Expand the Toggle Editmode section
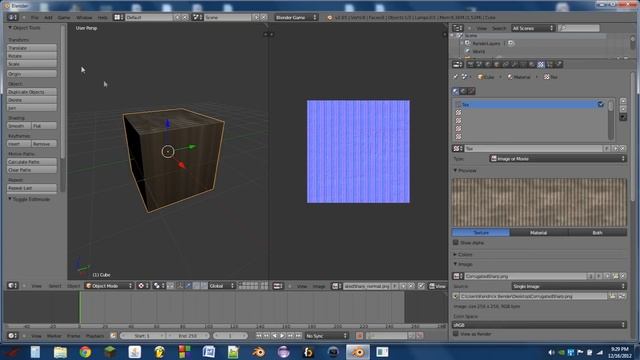Viewport: 640px width, 360px height. tap(11, 199)
